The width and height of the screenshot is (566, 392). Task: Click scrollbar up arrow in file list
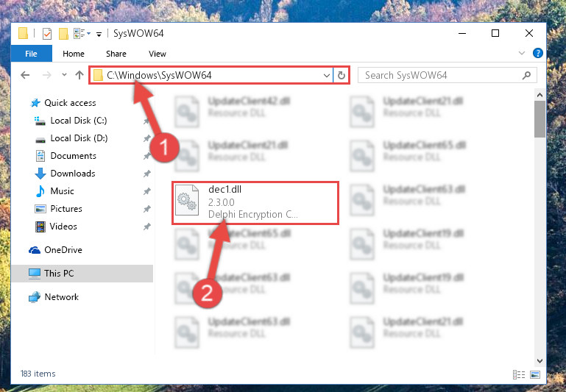click(x=540, y=95)
